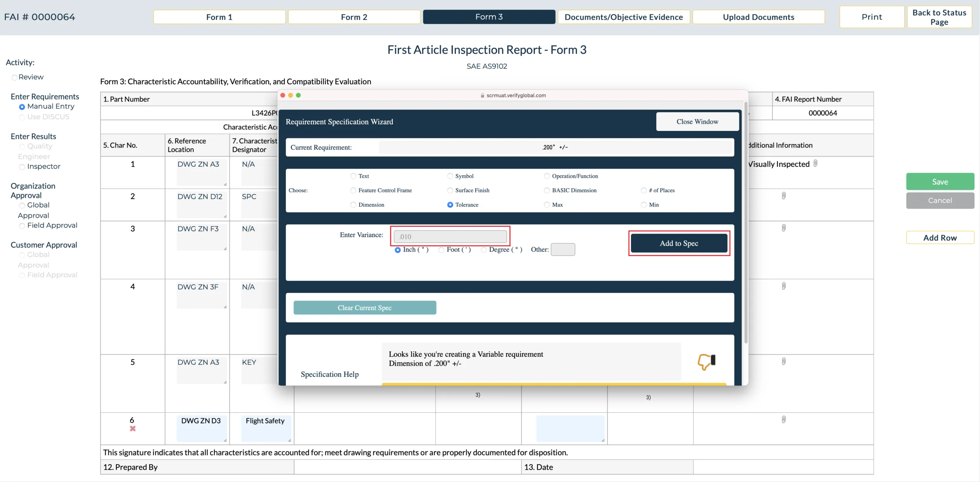Click the attachment paperclip in row 2
Image resolution: width=980 pixels, height=482 pixels.
[x=784, y=196]
